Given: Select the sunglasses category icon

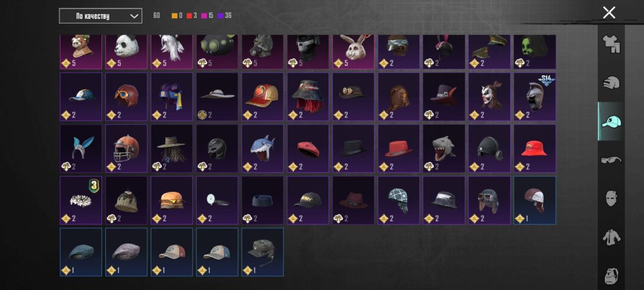Looking at the screenshot, I should coord(611,160).
